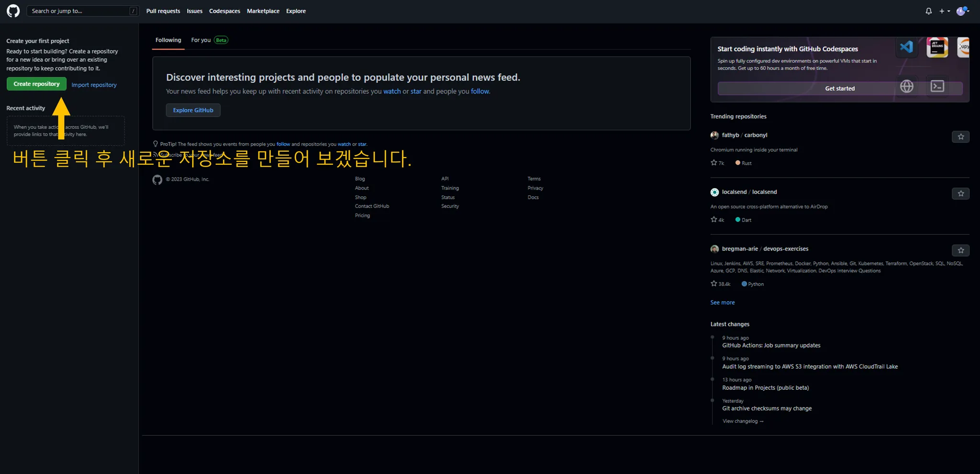
Task: Focus the Search or jump to field
Action: [83, 11]
